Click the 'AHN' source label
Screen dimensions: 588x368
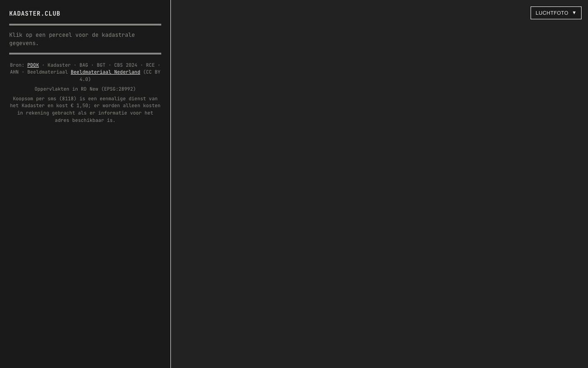(14, 72)
